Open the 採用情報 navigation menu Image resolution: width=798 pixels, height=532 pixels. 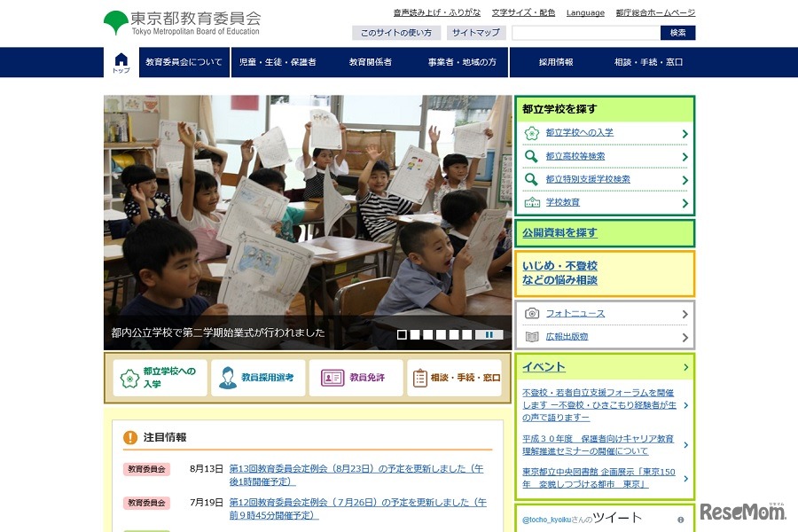554,63
